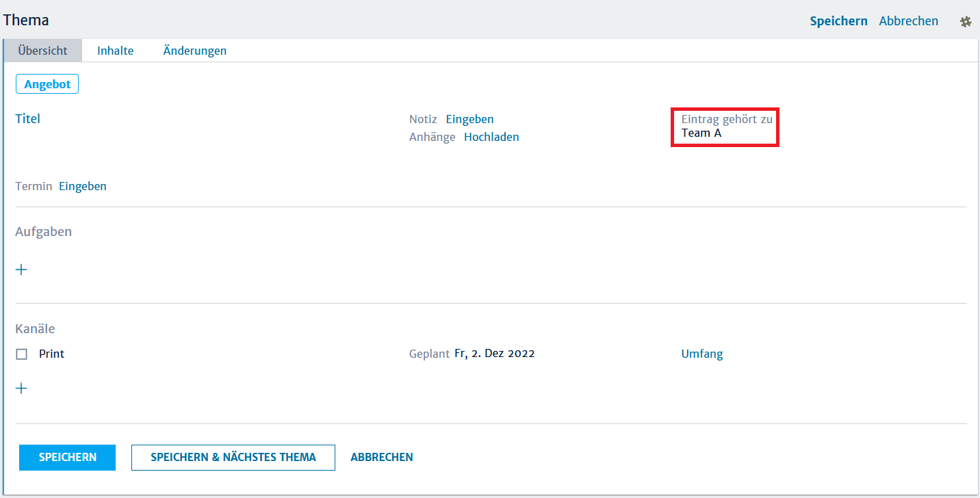Open the Änderungen tab
The height and width of the screenshot is (498, 980).
click(x=195, y=51)
